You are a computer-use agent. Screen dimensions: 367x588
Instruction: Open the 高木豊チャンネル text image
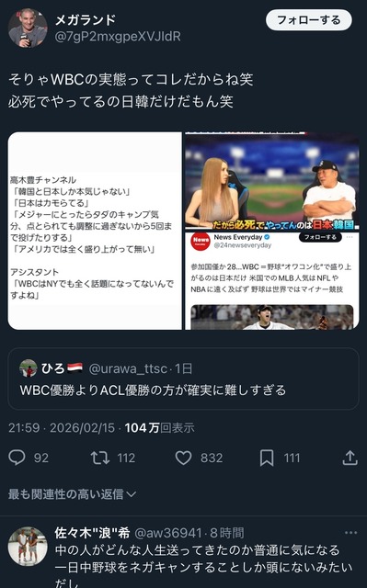[95, 231]
